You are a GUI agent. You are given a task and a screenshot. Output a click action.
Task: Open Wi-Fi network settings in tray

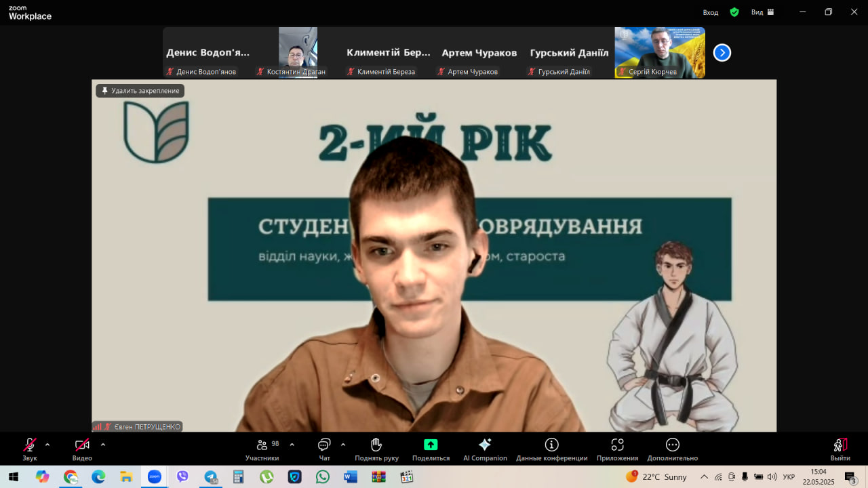point(718,476)
